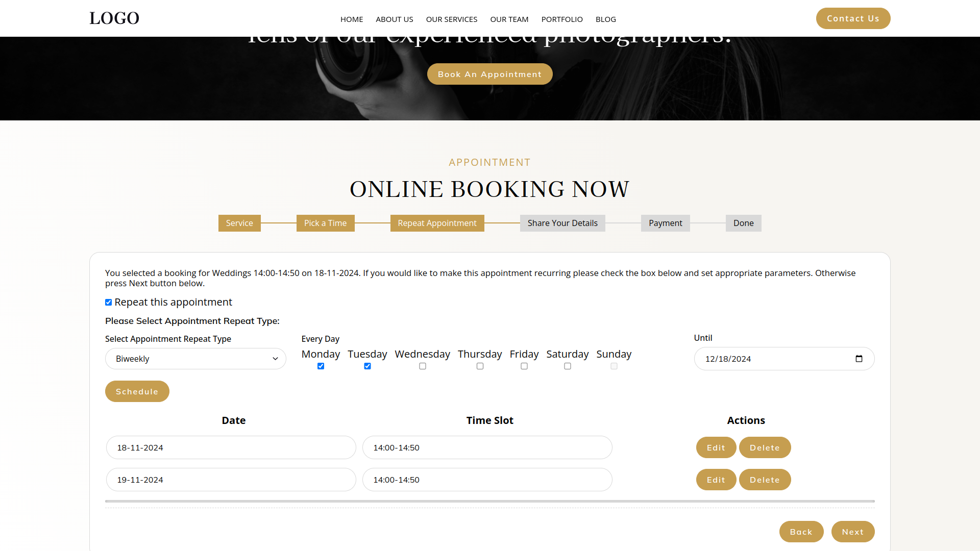Click the Contact Us button

pyautogui.click(x=853, y=18)
